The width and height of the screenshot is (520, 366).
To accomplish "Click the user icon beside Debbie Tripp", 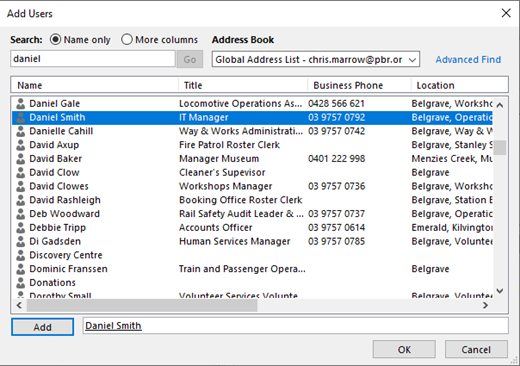I will 21,228.
